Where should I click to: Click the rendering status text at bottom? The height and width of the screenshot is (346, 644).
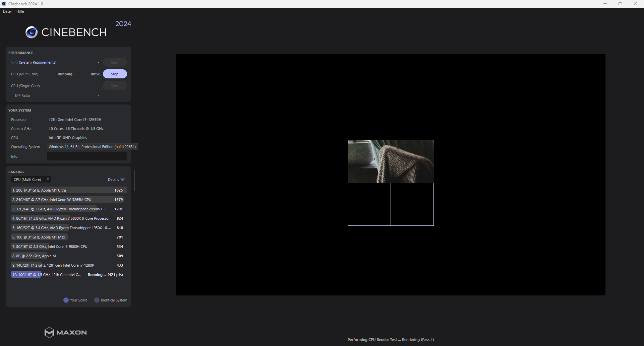point(391,340)
